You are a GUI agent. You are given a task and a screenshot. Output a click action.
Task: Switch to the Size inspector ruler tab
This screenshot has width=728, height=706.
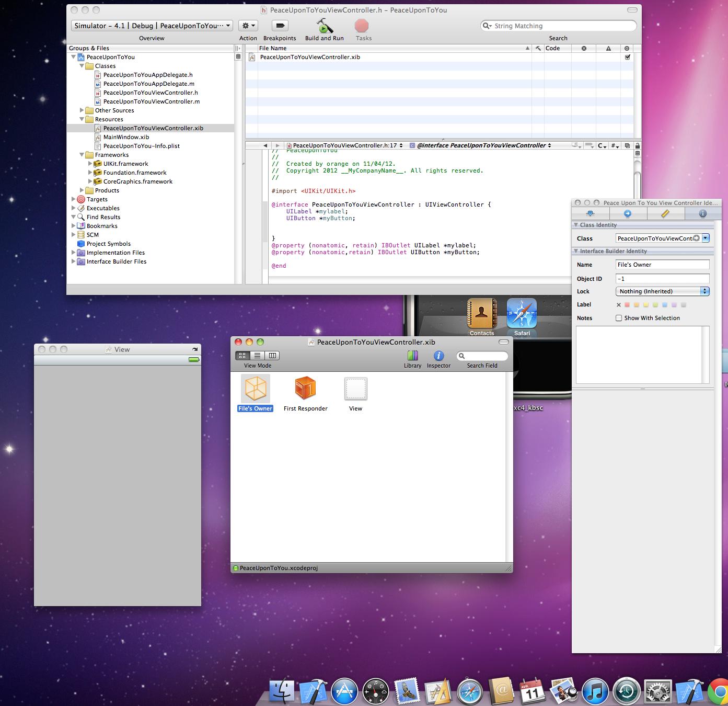click(665, 213)
